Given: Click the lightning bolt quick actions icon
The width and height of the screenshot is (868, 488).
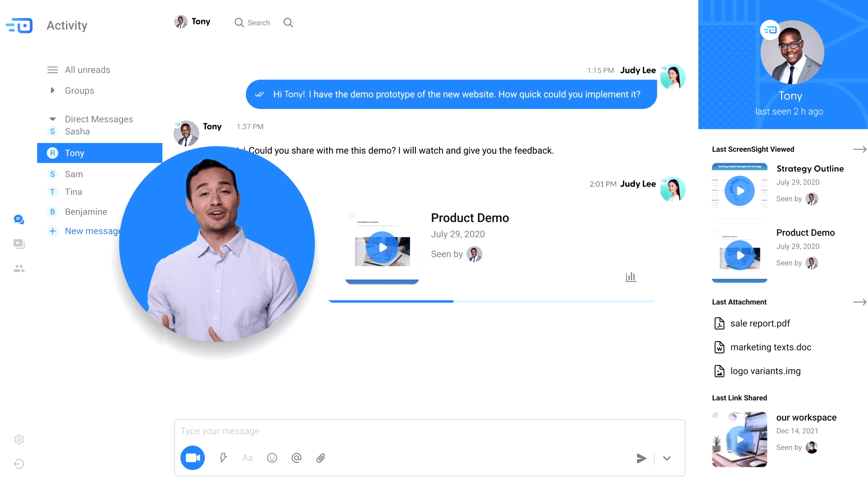Looking at the screenshot, I should [223, 458].
